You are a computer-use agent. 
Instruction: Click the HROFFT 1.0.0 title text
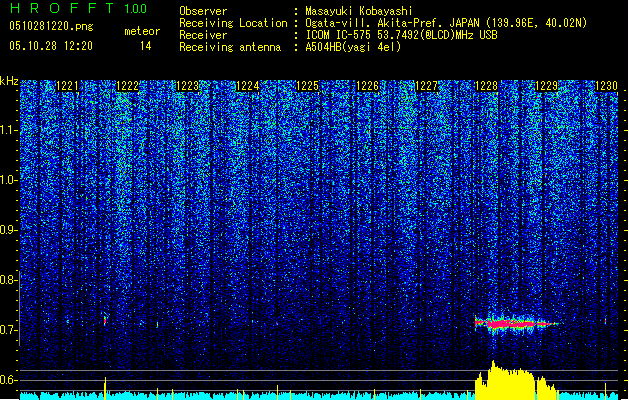79,8
